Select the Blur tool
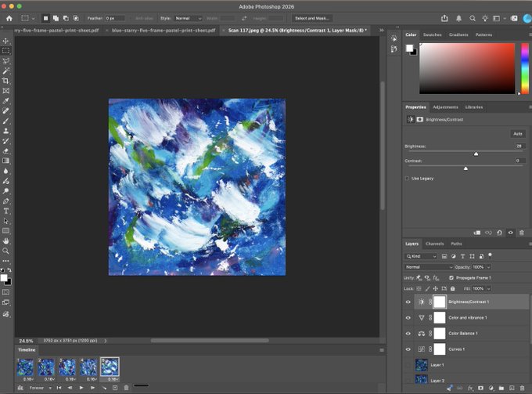This screenshot has height=394, width=532. click(x=5, y=171)
